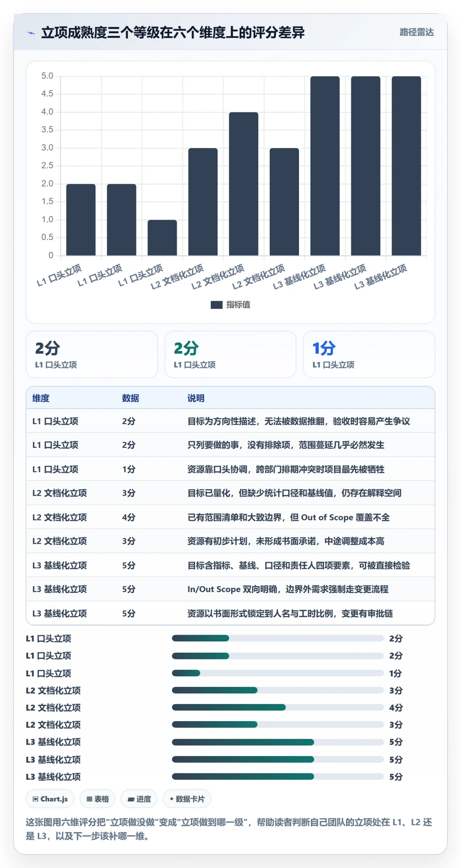Select the text 目标含指标、基线、口径和责任人四项要素
Screen dimensions: 461x868
[x=269, y=566]
